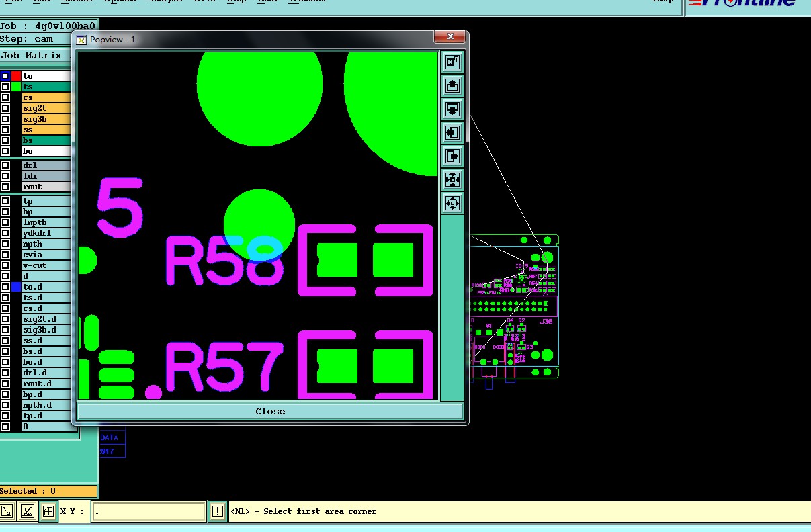
Task: Select layer drl.d in the layer list
Action: (x=46, y=373)
